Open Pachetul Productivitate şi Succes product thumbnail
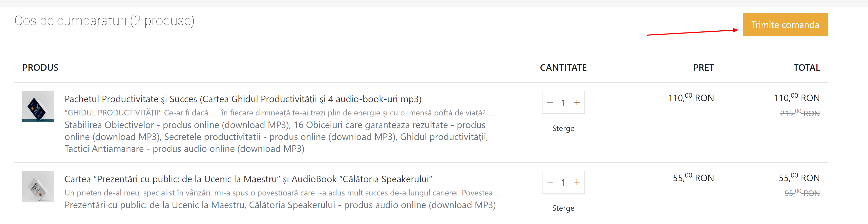The width and height of the screenshot is (868, 224). pos(38,106)
